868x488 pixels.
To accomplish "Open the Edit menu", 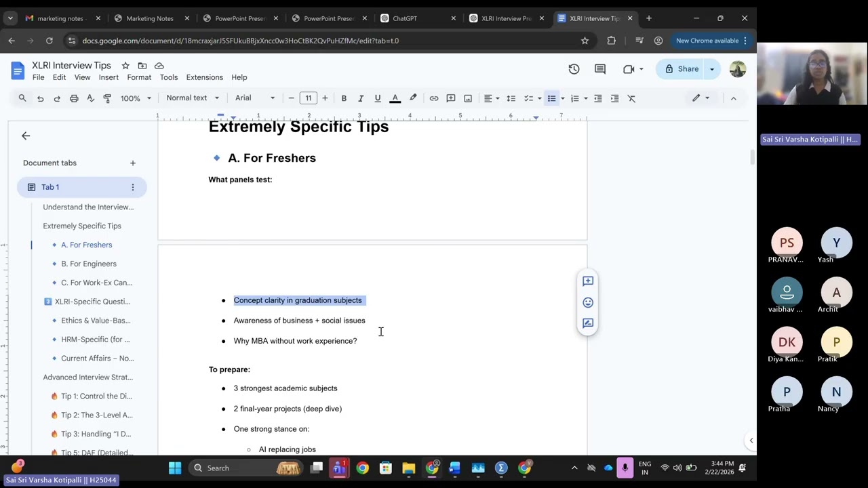I will (x=60, y=77).
